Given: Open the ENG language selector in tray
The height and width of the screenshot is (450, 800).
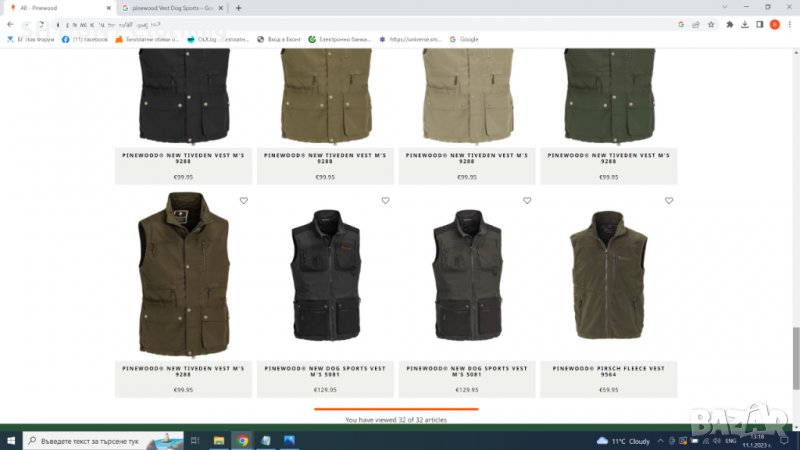Looking at the screenshot, I should [x=730, y=440].
